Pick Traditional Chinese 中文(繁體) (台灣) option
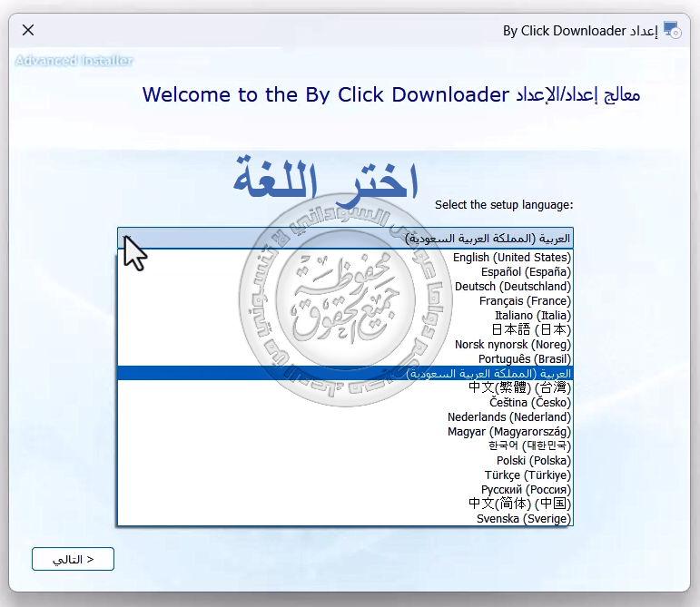This screenshot has height=607, width=700. [x=520, y=388]
